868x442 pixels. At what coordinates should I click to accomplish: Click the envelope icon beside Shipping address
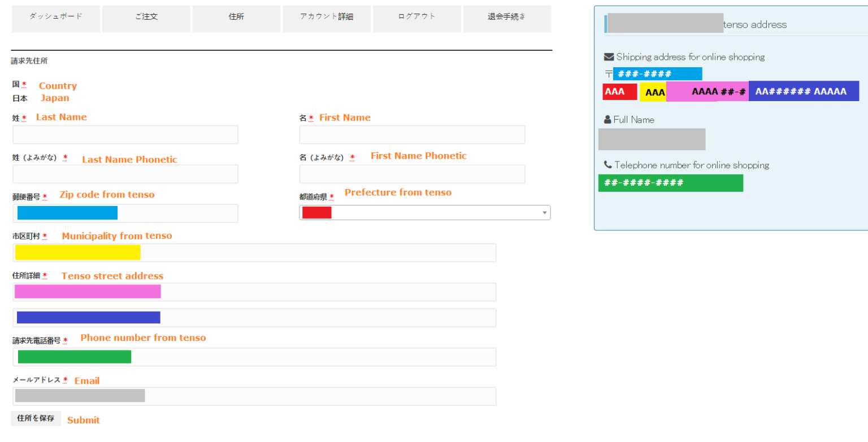tap(609, 57)
